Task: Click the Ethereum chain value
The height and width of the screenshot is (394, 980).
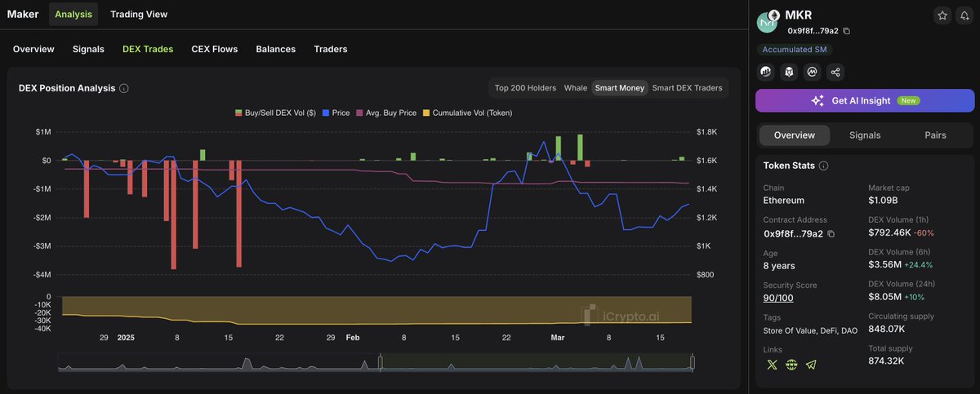Action: tap(784, 200)
